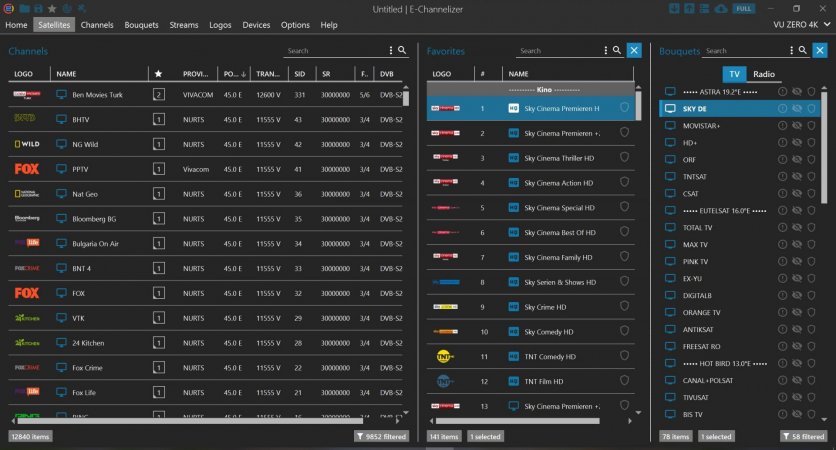Click the star column header in Channels
Screen dimensions: 836x450
click(x=158, y=74)
